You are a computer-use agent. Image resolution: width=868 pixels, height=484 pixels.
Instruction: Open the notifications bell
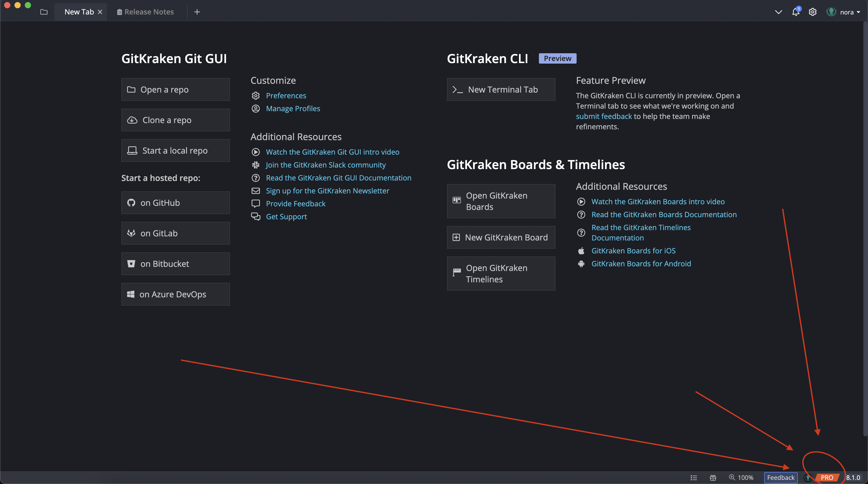[x=796, y=12]
